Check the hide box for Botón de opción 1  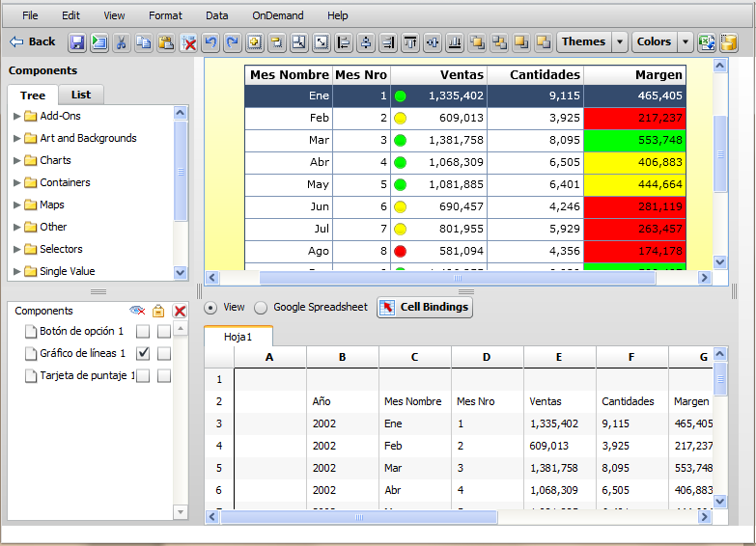144,332
